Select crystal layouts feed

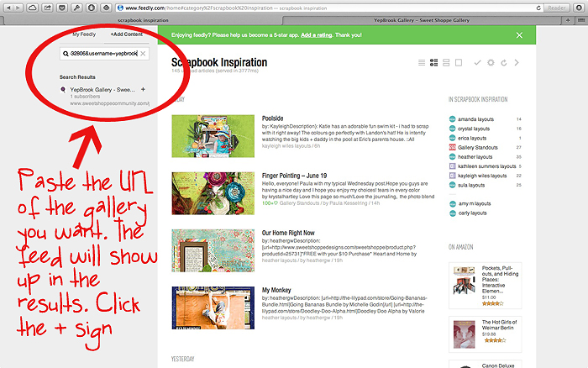click(474, 129)
